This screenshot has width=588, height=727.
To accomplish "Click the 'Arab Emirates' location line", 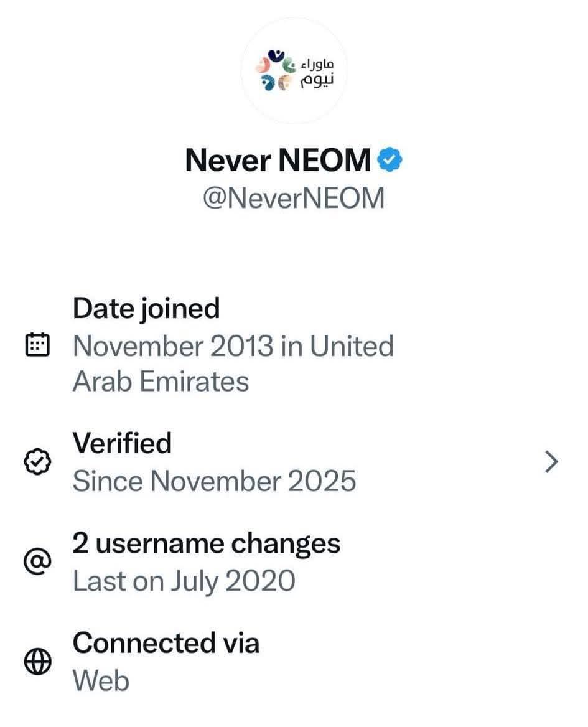I will (161, 382).
